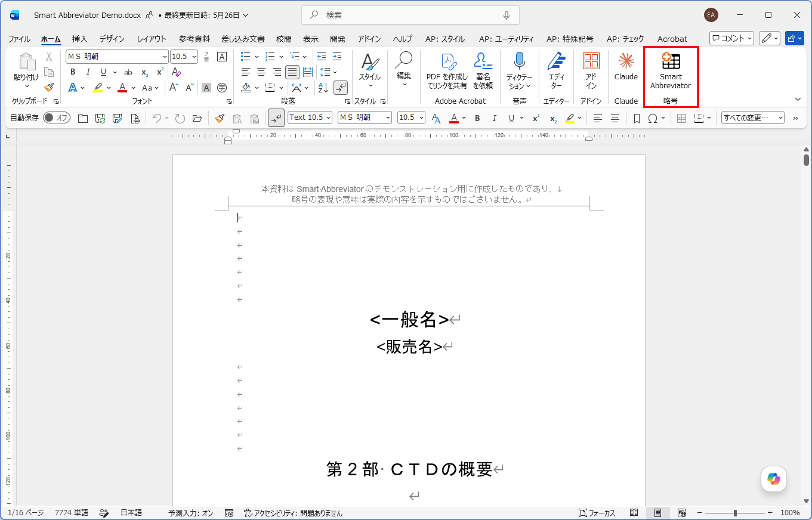Click 日本語 language in status bar
This screenshot has width=812, height=520.
click(x=131, y=513)
